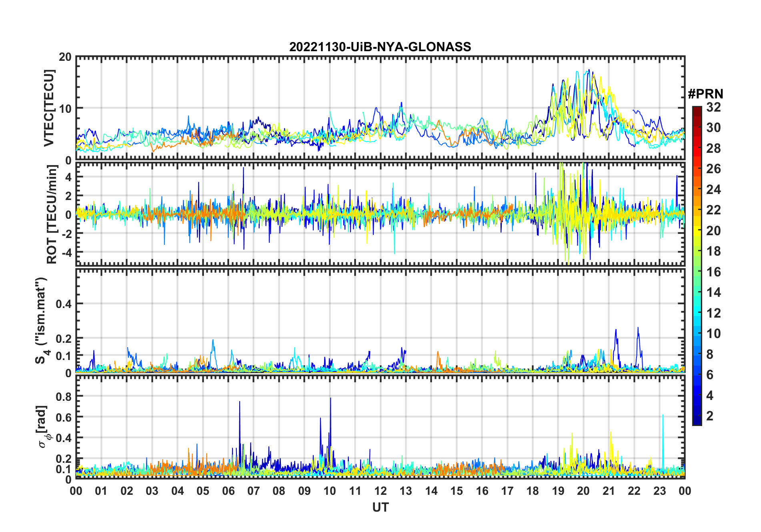
Task: Click the sigma phi tick label 0.6
Action: click(63, 418)
